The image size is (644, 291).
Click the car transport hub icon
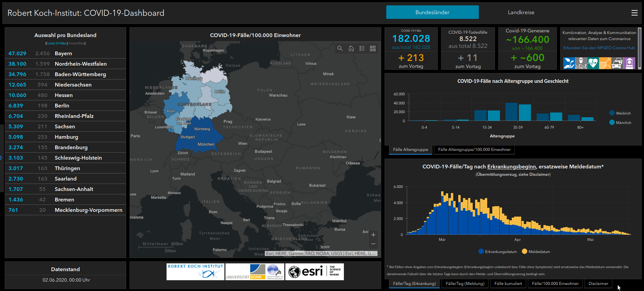(617, 63)
